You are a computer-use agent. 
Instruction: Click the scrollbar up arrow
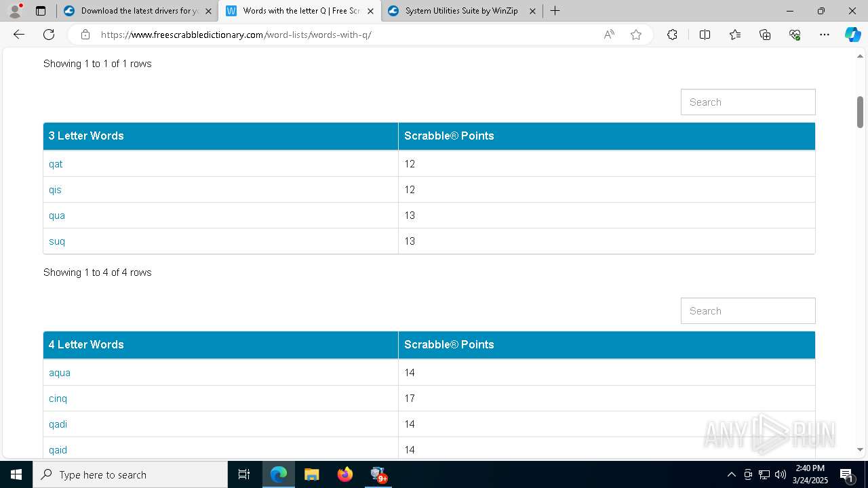pyautogui.click(x=860, y=56)
